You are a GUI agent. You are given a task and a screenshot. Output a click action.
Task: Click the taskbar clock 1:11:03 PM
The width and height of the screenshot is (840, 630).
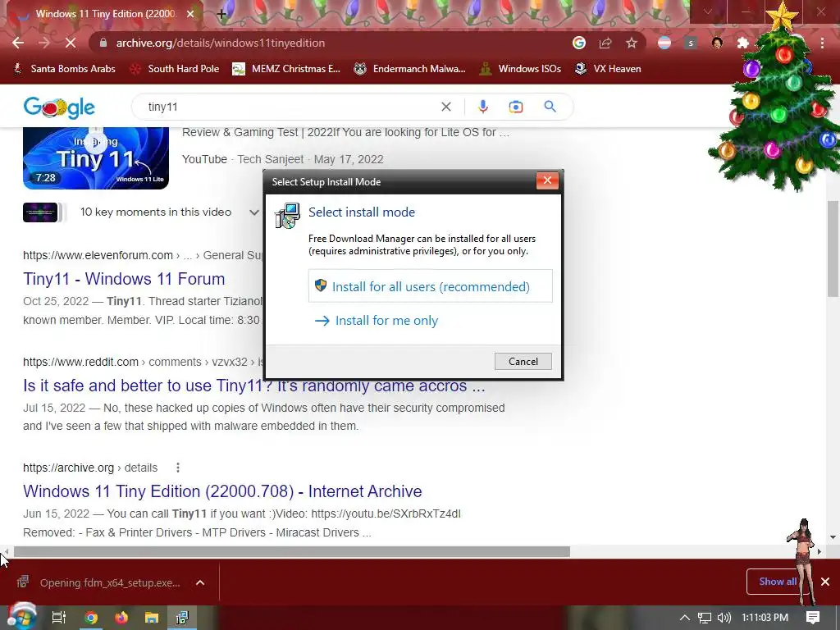point(765,618)
